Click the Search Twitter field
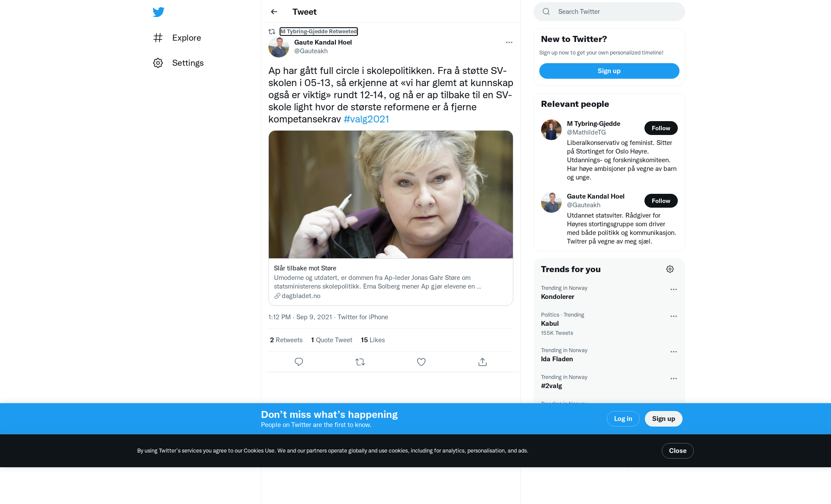 609,12
